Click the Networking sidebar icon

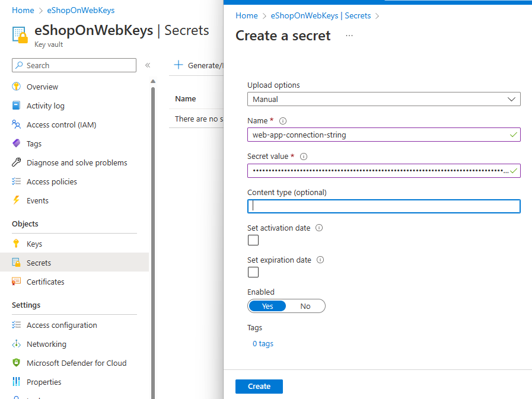(x=17, y=344)
